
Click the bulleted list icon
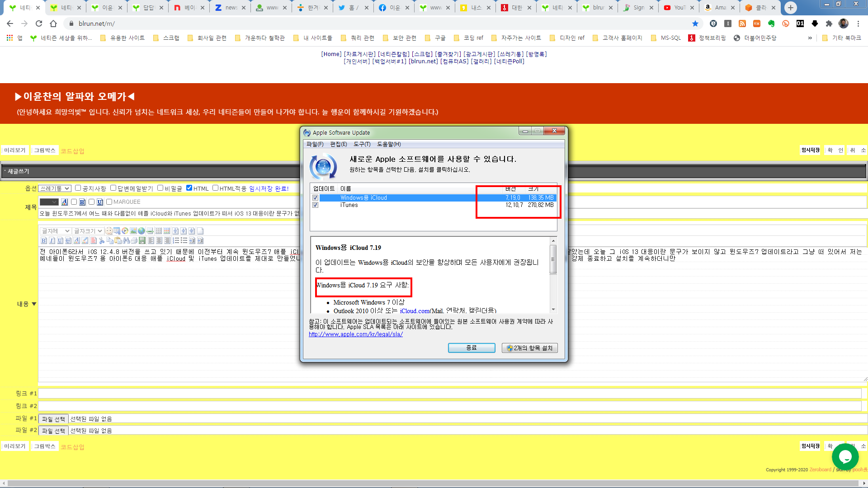[184, 240]
